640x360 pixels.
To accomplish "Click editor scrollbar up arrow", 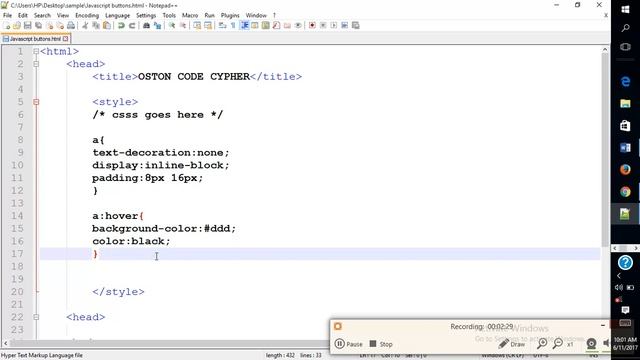I will tap(605, 50).
